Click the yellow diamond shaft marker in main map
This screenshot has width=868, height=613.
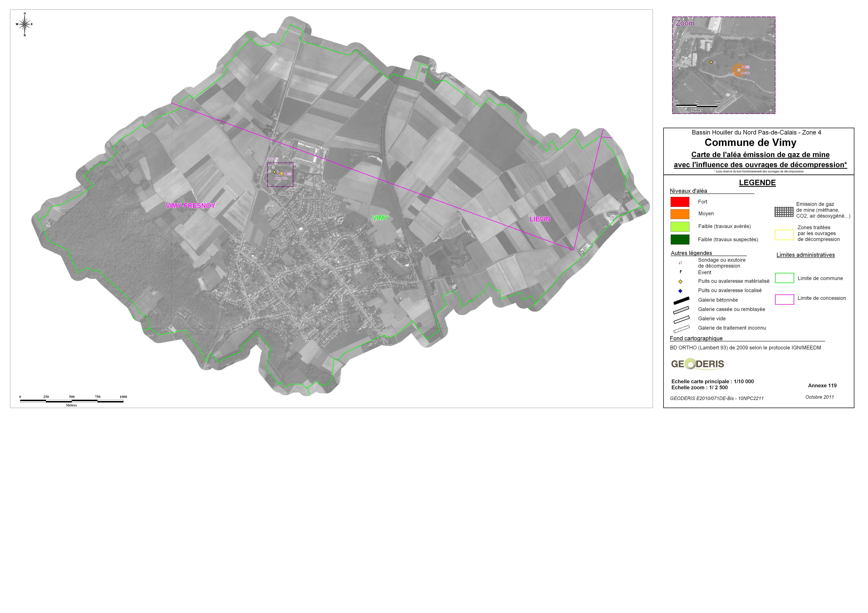click(x=274, y=172)
